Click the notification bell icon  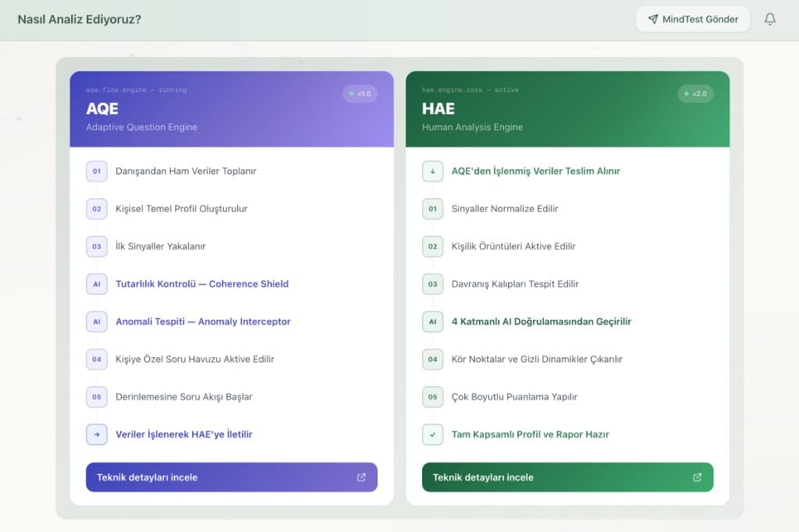[770, 20]
